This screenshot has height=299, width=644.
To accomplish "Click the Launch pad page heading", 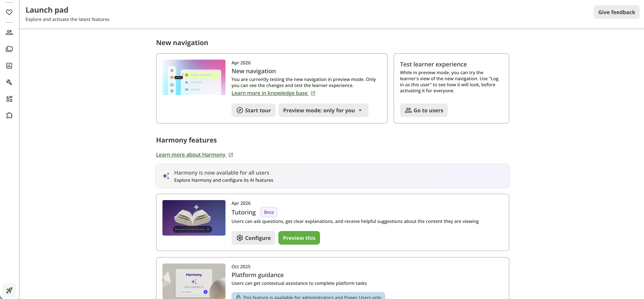I will 47,10.
